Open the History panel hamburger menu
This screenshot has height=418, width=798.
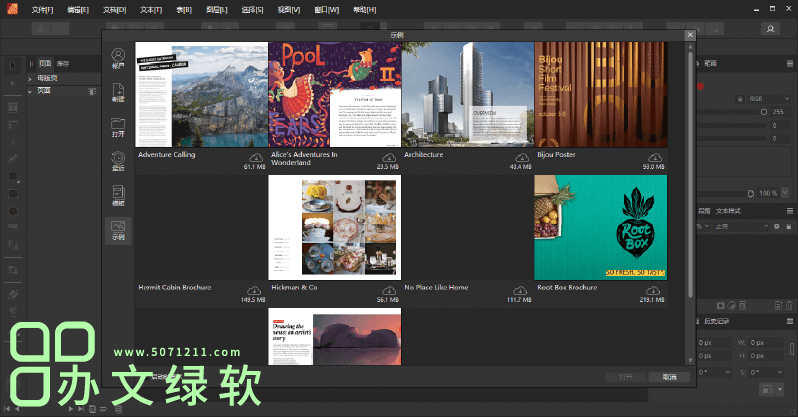(789, 321)
